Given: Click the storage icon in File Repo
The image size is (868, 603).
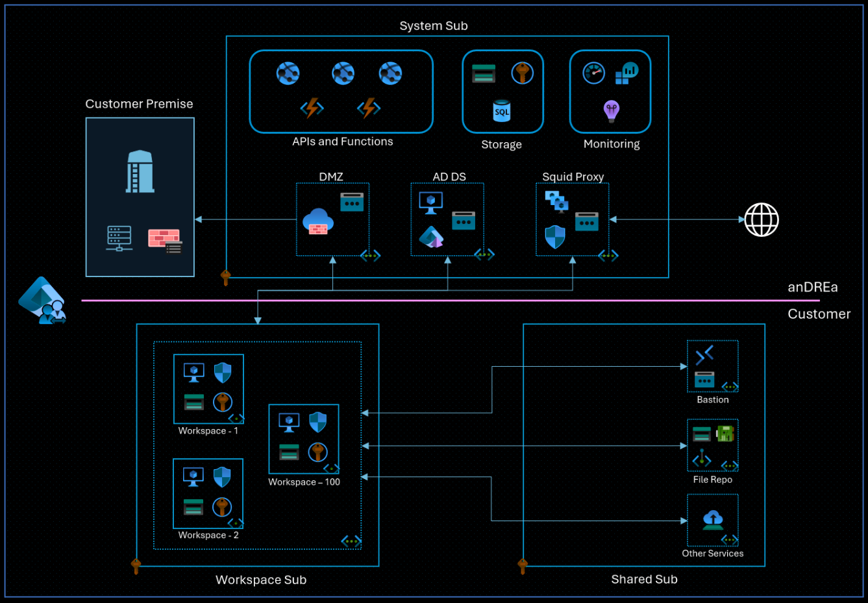Looking at the screenshot, I should tap(702, 434).
